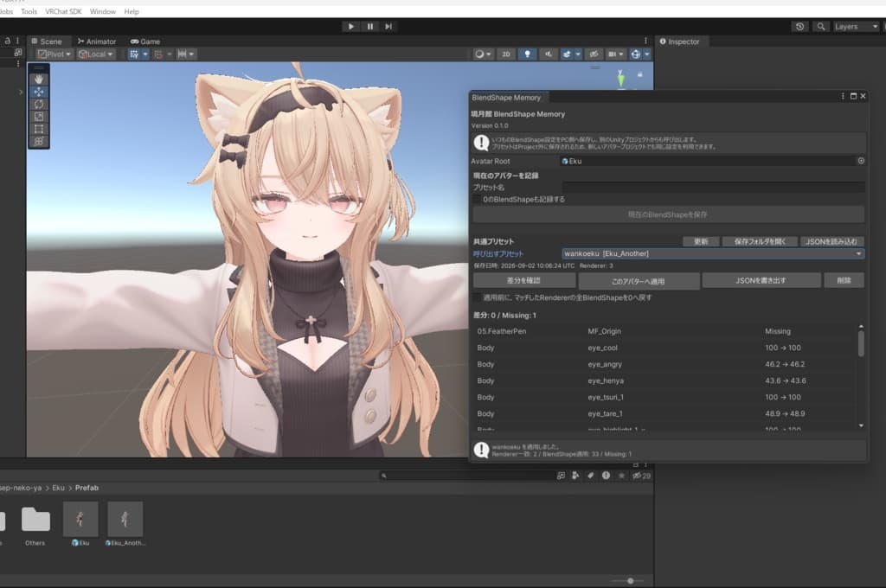This screenshot has height=588, width=886.
Task: Select the Move tool in Scene
Action: (x=38, y=92)
